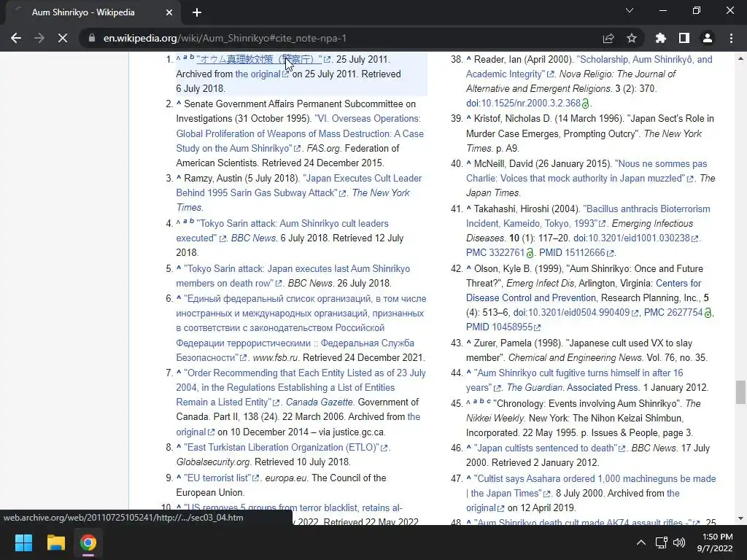Viewport: 747px width, 560px height.
Task: Open the Windows Start menu
Action: [x=23, y=542]
